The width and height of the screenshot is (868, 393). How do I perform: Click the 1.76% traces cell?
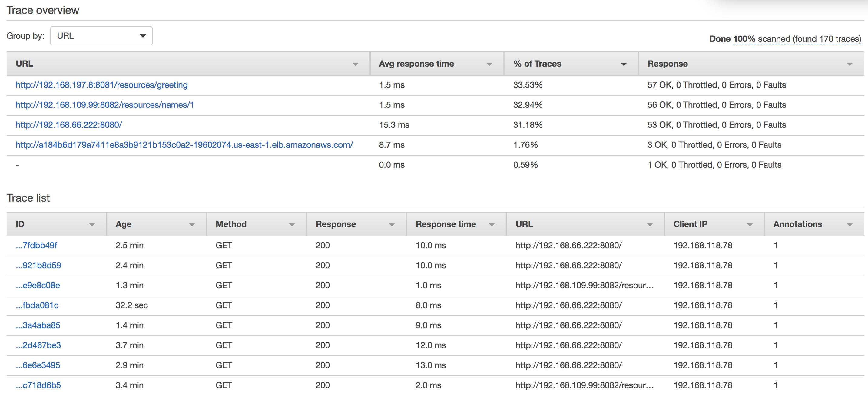point(525,145)
